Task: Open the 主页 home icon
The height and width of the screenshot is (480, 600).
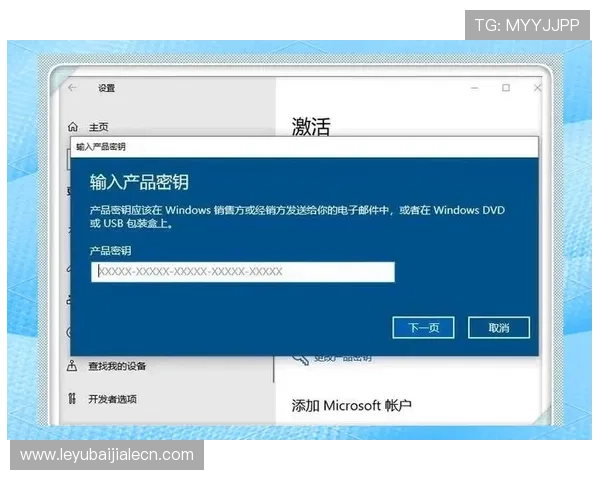Action: (x=73, y=127)
